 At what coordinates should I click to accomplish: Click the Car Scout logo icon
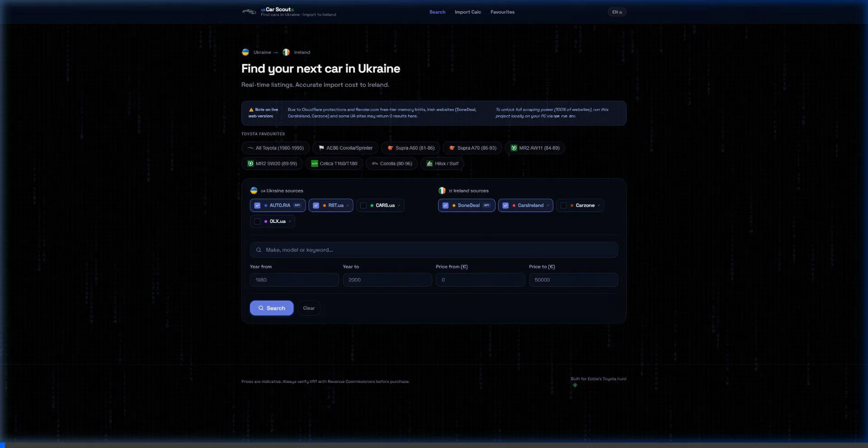(249, 12)
